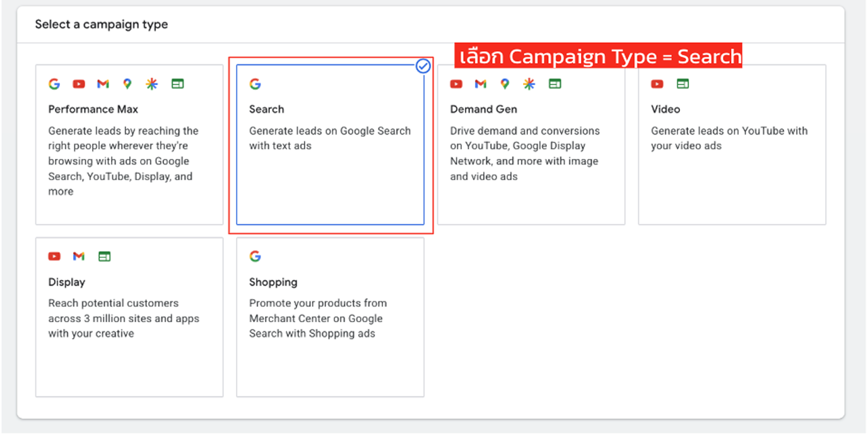Viewport: 868px width, 435px height.
Task: Click the 'Performance Max' title text
Action: pyautogui.click(x=93, y=109)
